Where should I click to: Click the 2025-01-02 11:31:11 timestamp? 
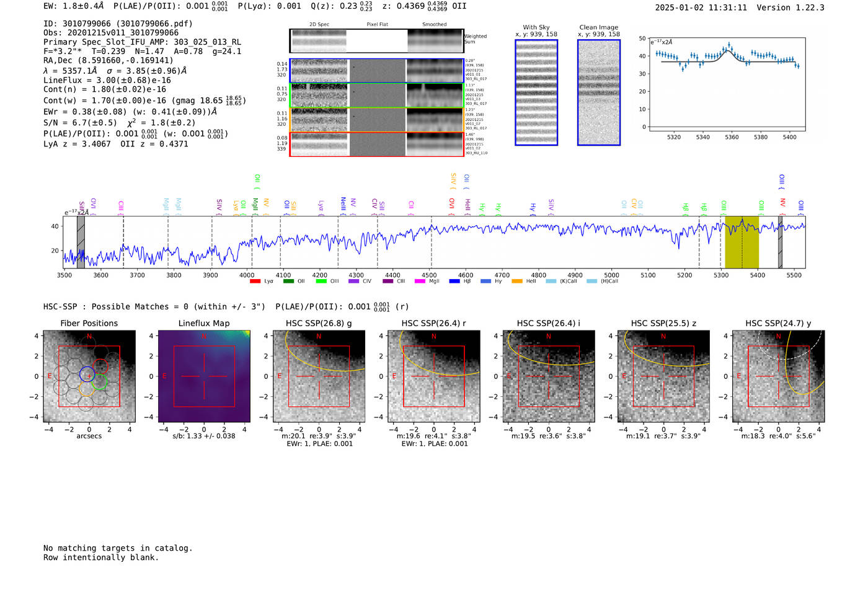[701, 7]
